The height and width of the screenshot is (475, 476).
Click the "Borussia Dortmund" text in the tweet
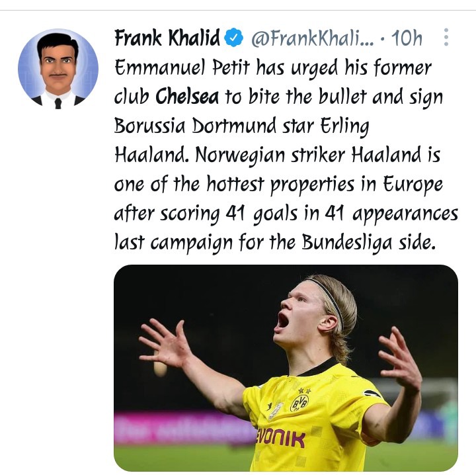tap(203, 126)
